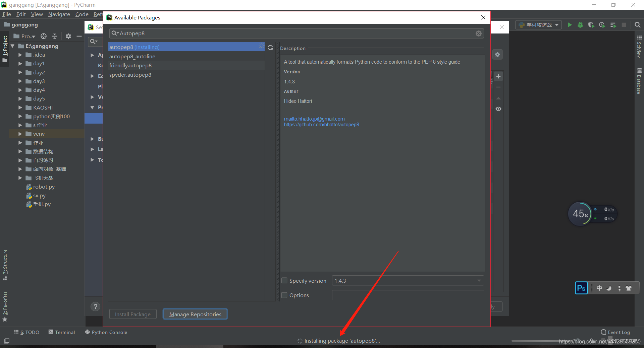The height and width of the screenshot is (348, 644).
Task: Collapse the E:\ganggang root folder
Action: pos(13,46)
